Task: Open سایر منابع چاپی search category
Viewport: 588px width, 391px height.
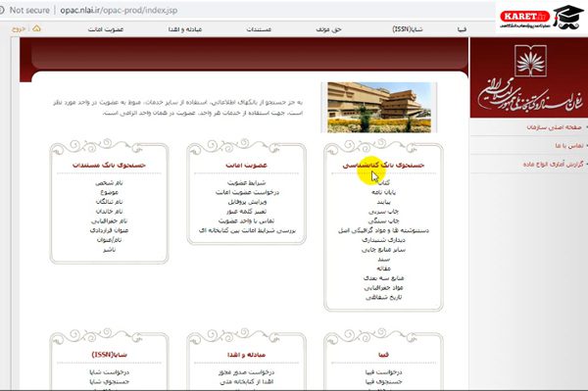Action: pyautogui.click(x=383, y=250)
